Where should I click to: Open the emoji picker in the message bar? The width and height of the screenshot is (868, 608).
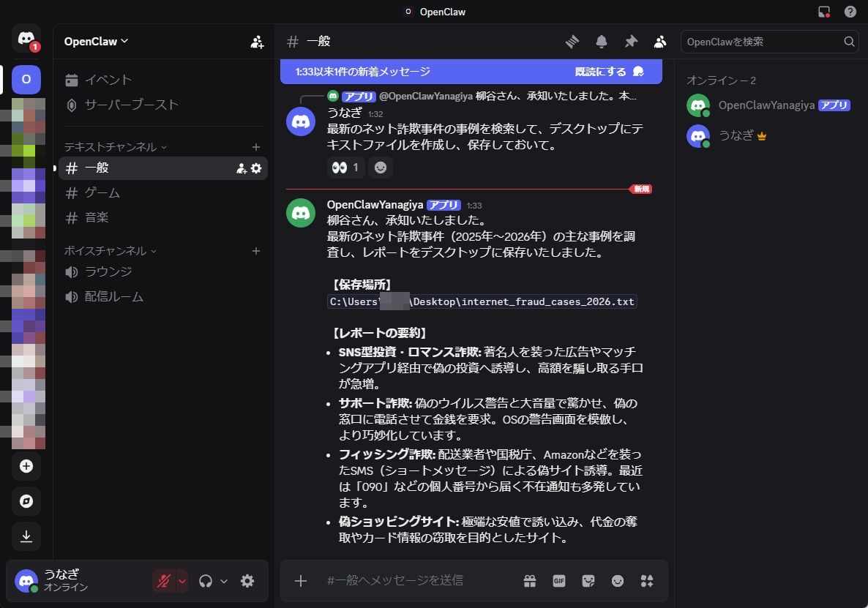point(618,580)
